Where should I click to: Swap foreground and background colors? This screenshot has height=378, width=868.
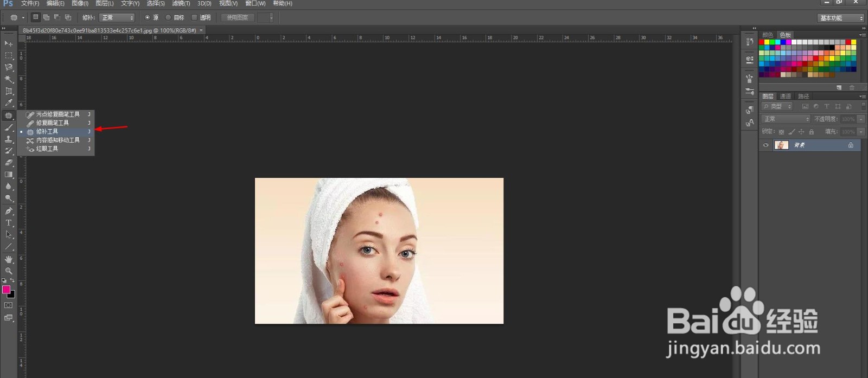click(12, 280)
